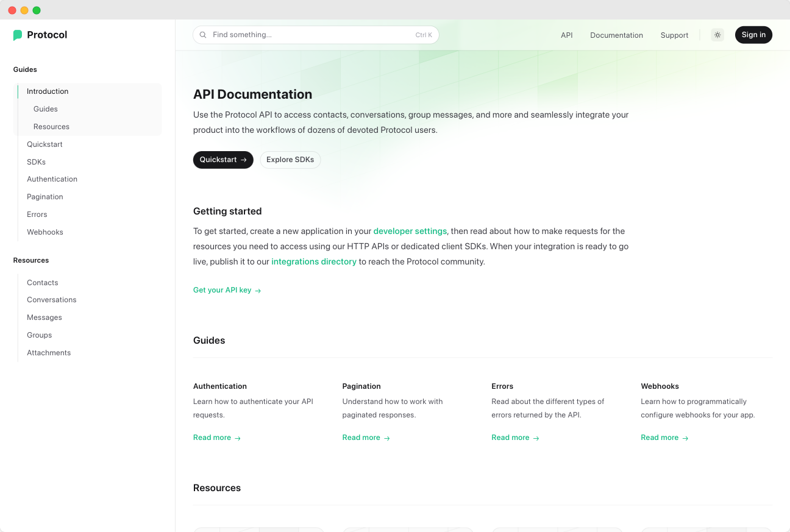Screen dimensions: 790x532
Task: Go to Support in the header
Action: [x=674, y=35]
